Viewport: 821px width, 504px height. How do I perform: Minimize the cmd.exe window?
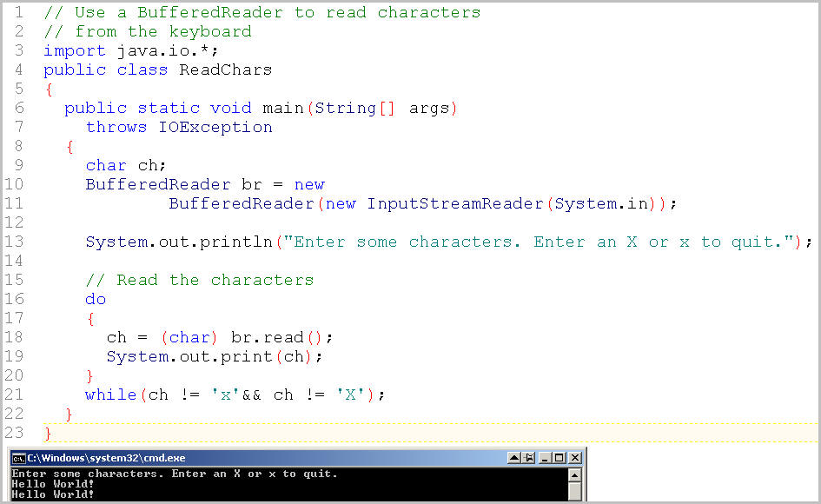pos(545,458)
